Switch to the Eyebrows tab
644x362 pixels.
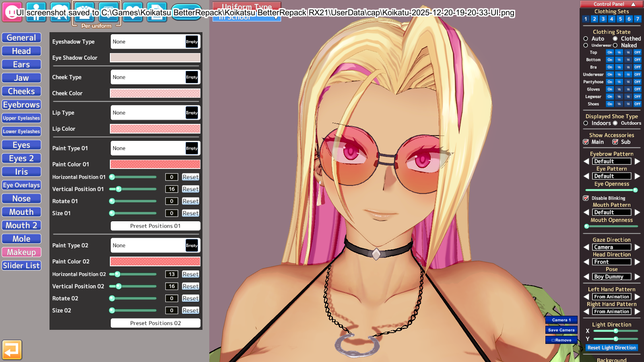pos(21,105)
